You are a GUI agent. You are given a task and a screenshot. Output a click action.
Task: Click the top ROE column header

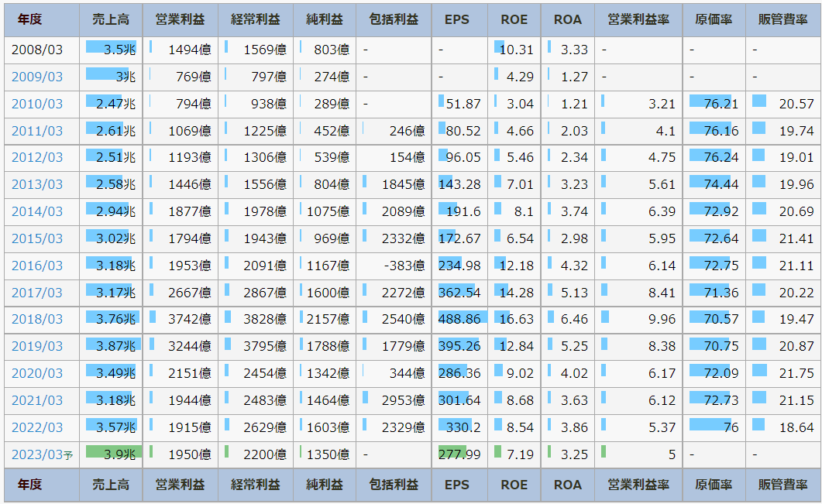[514, 20]
